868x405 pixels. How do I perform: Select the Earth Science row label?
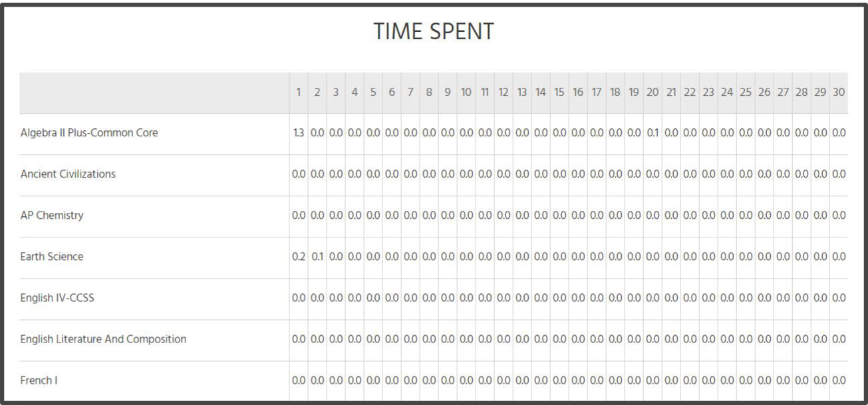click(x=52, y=257)
